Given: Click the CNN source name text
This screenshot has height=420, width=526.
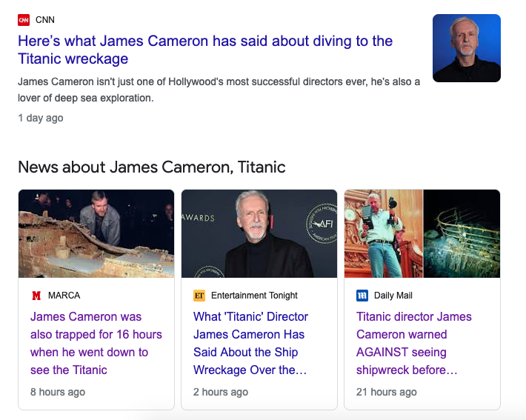Looking at the screenshot, I should click(45, 20).
